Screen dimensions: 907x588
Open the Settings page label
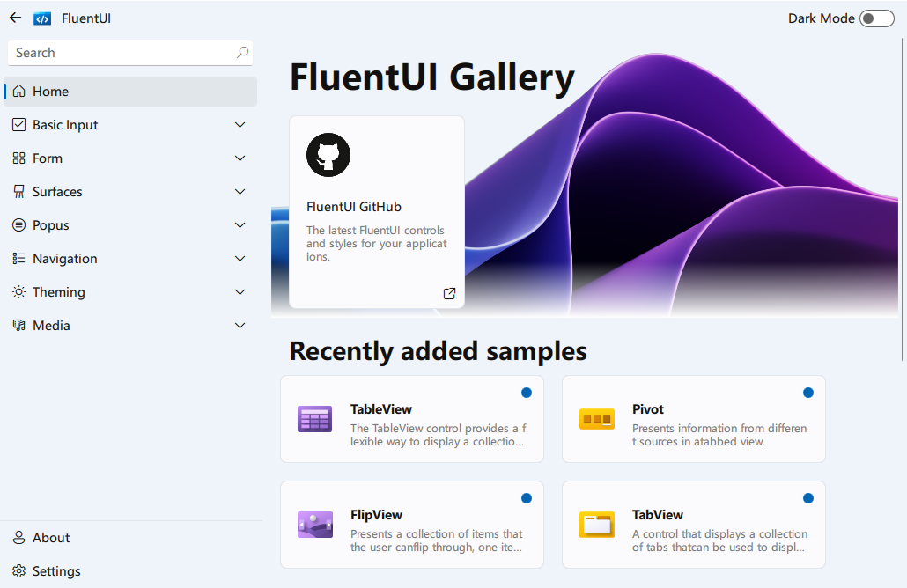point(56,571)
